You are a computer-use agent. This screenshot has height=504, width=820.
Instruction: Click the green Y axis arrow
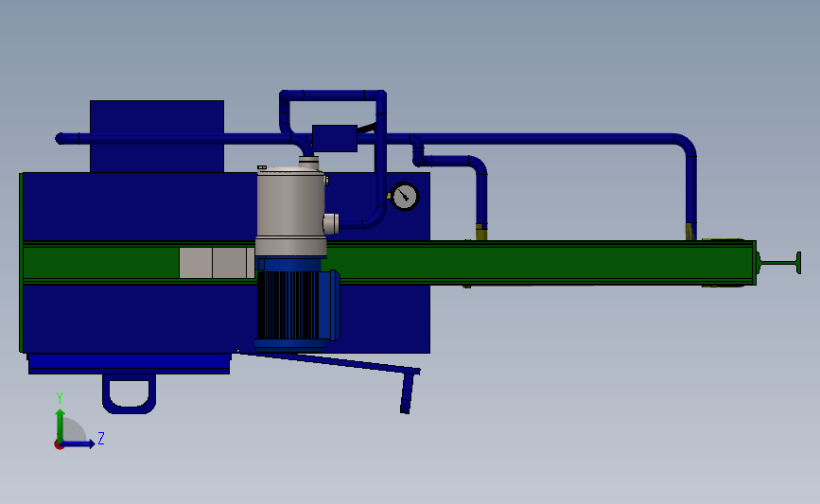click(x=60, y=425)
